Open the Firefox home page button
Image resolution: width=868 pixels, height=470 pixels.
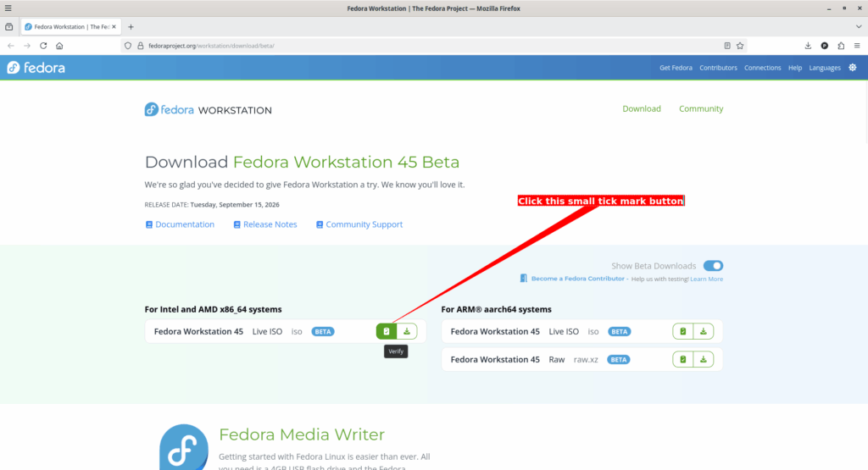click(59, 46)
